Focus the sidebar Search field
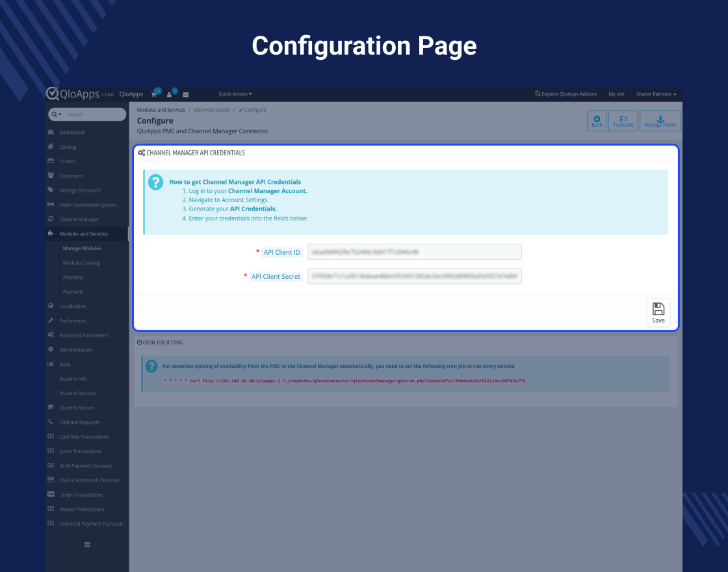Viewport: 728px width, 572px height. click(x=95, y=114)
